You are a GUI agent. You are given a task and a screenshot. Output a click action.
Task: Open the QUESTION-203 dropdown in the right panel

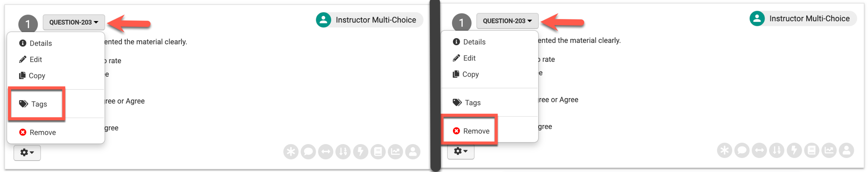point(507,21)
